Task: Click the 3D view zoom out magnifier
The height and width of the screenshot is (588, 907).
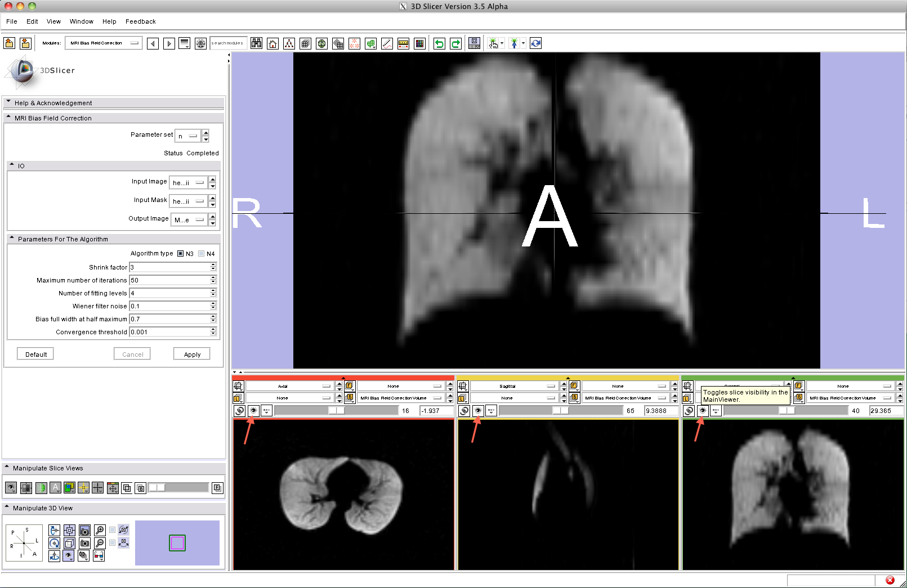Action: 100,543
